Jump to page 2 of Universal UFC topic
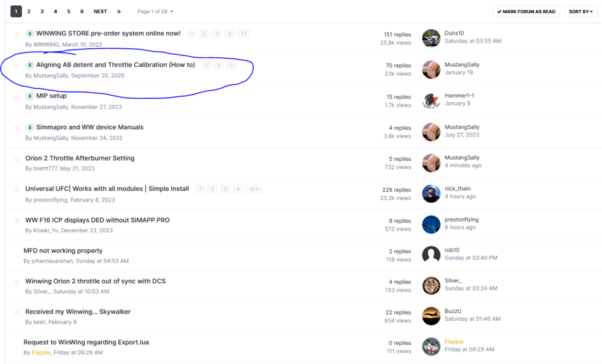The image size is (602, 364). click(x=213, y=189)
